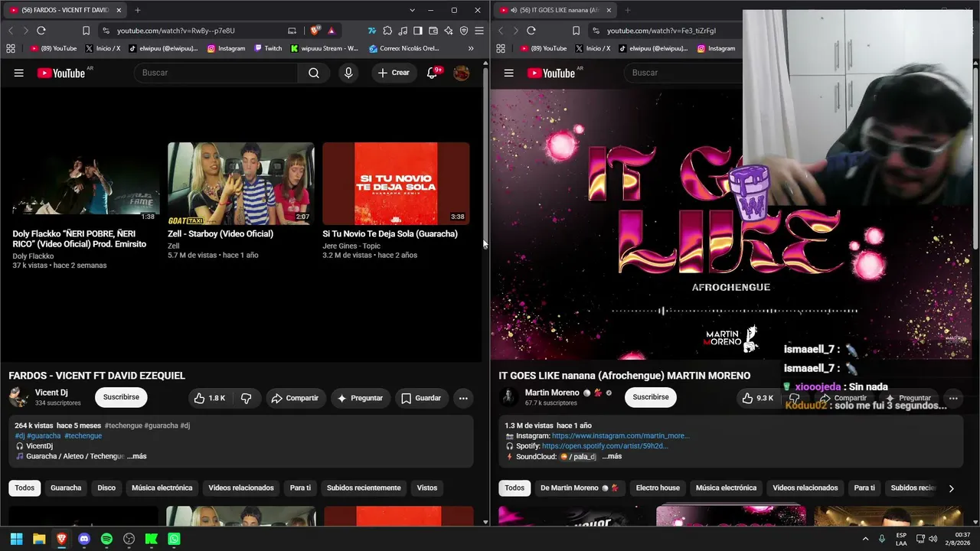
Task: Filter left suggestions by Disco chip
Action: [106, 488]
